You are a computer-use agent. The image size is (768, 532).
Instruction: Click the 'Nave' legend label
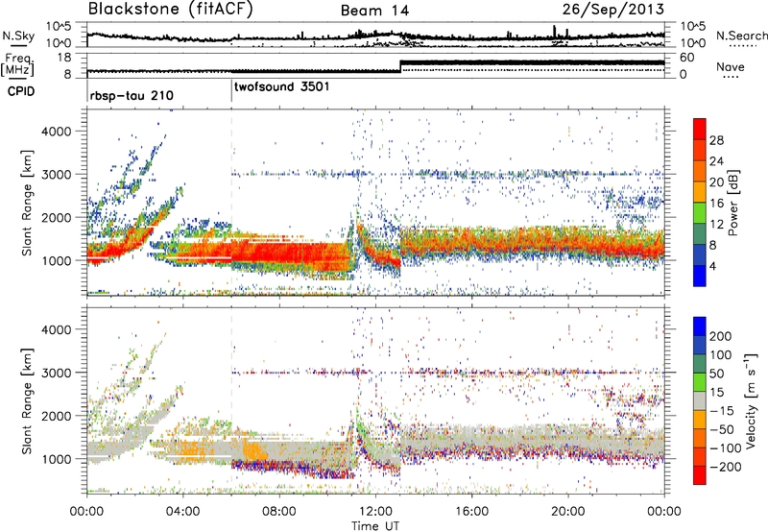click(x=730, y=66)
